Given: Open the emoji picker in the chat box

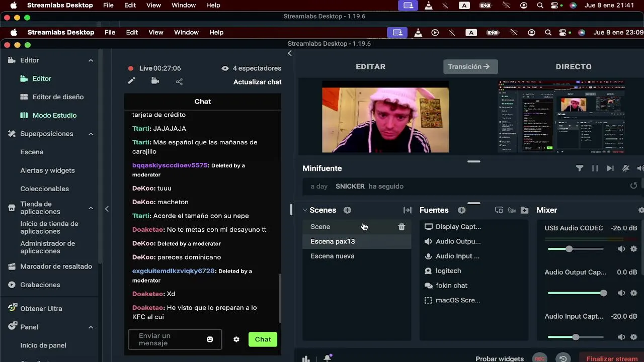Looking at the screenshot, I should click(x=210, y=339).
